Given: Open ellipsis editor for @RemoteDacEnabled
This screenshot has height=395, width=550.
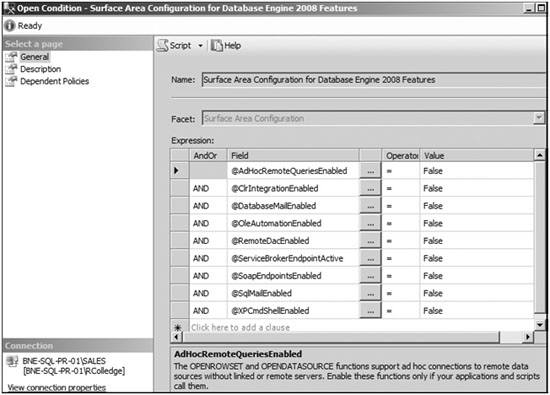Looking at the screenshot, I should click(x=370, y=241).
